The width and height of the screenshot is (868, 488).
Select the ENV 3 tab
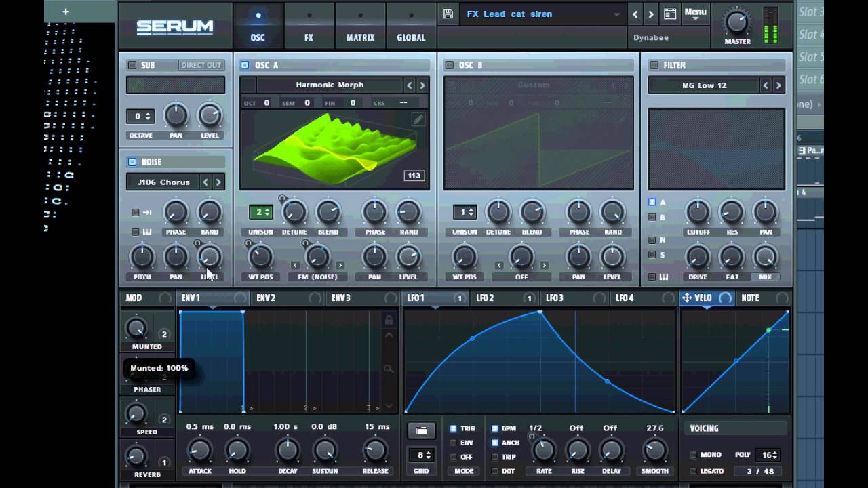click(362, 298)
